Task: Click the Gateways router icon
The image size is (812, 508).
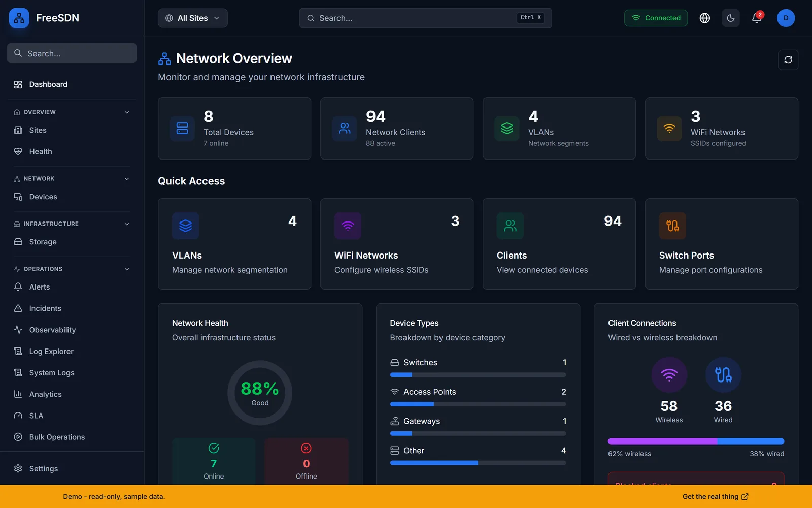Action: pyautogui.click(x=394, y=421)
